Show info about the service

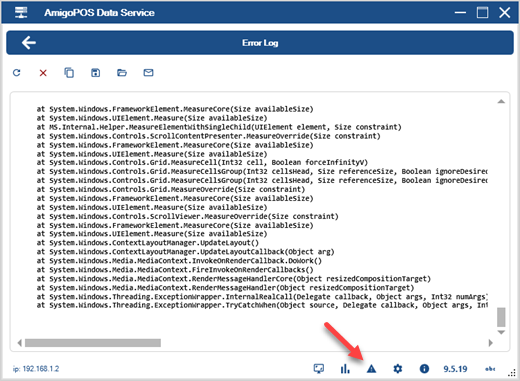click(424, 369)
